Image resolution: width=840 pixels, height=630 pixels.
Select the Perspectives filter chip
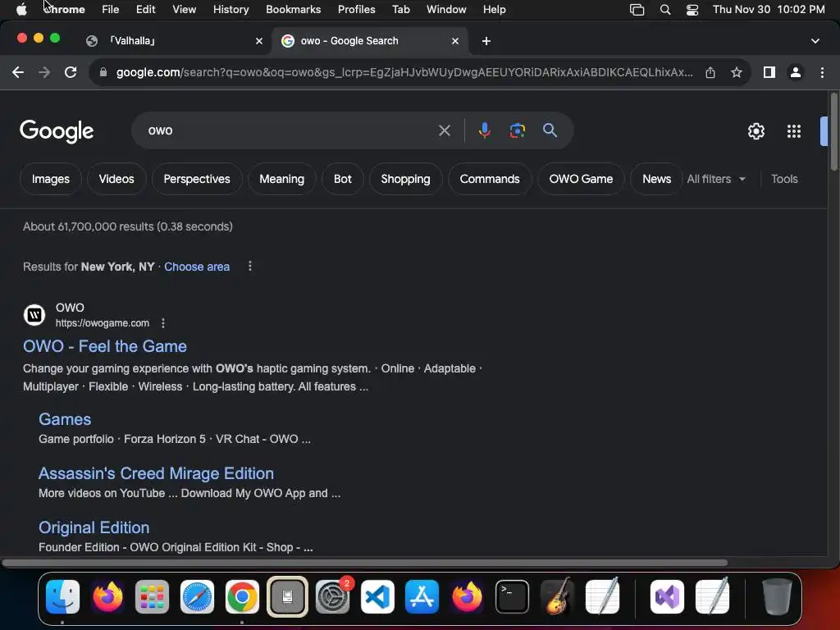[x=197, y=179]
